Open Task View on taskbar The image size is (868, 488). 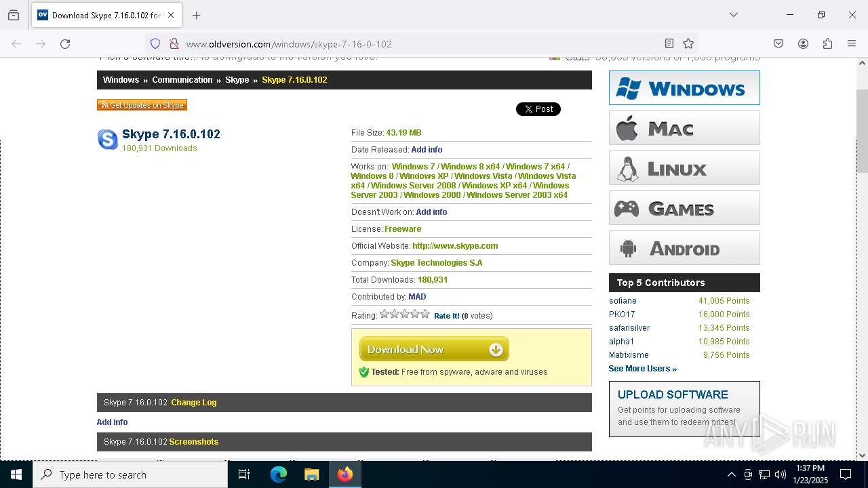(x=244, y=474)
